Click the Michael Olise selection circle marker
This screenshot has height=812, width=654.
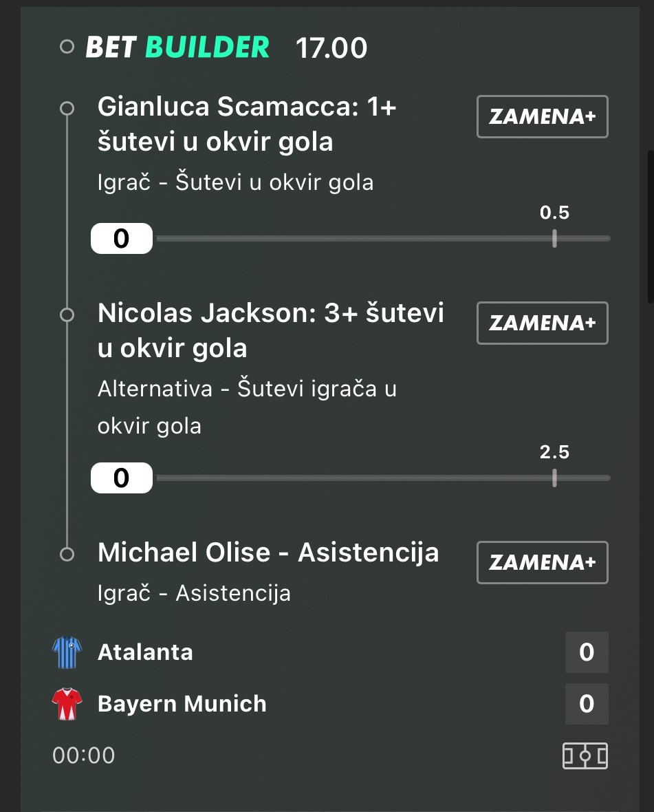point(67,554)
